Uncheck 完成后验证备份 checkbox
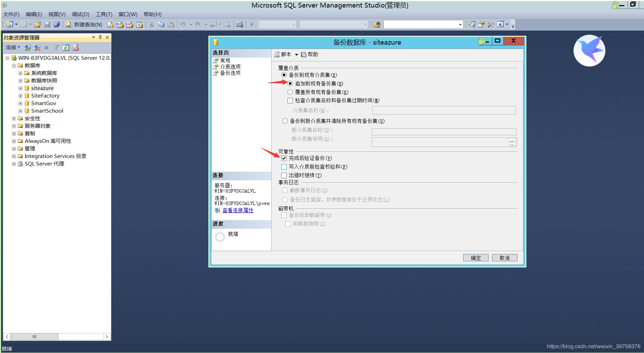Image resolution: width=644 pixels, height=353 pixels. click(x=284, y=158)
